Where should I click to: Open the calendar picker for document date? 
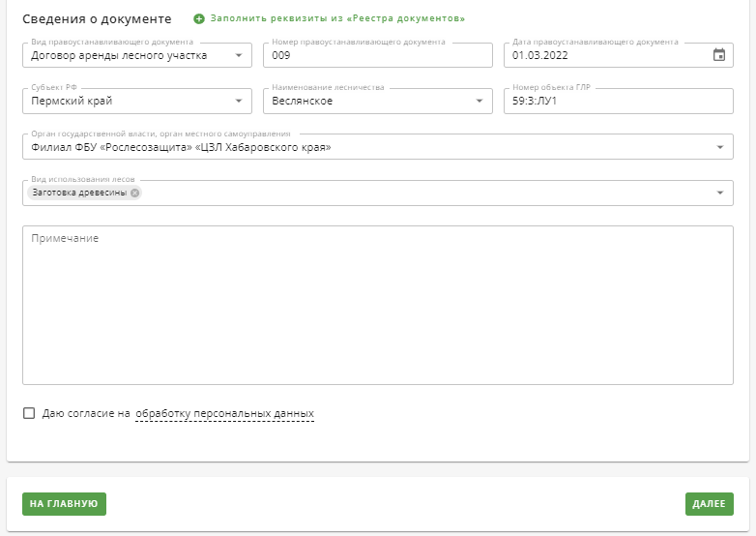tap(719, 55)
